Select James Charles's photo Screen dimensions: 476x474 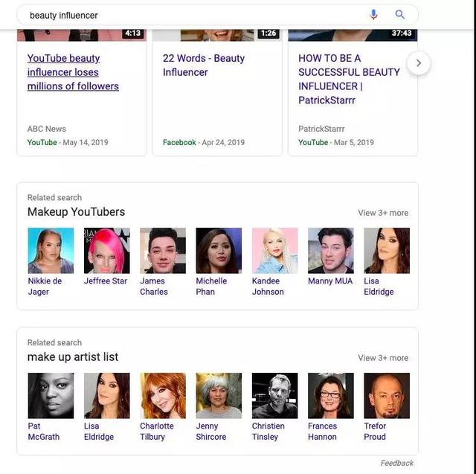point(163,251)
